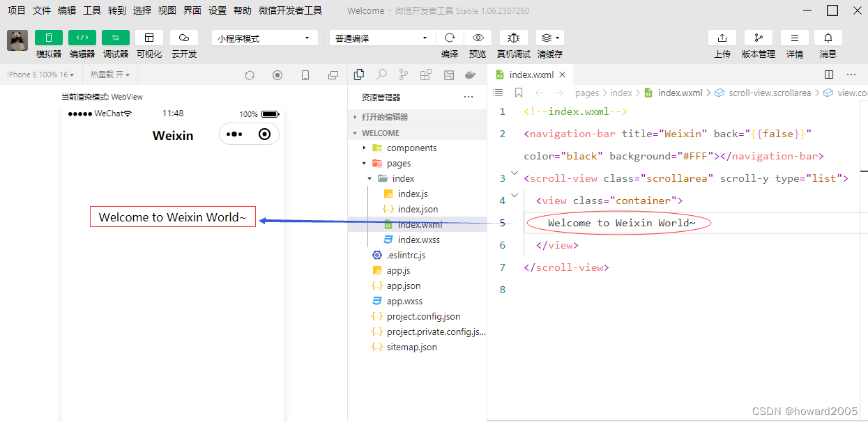Open the search panel icon

click(x=382, y=75)
